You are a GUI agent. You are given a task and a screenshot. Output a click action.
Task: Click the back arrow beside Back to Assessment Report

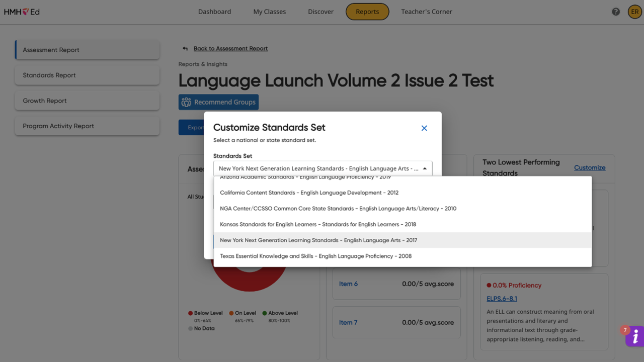[x=185, y=48]
